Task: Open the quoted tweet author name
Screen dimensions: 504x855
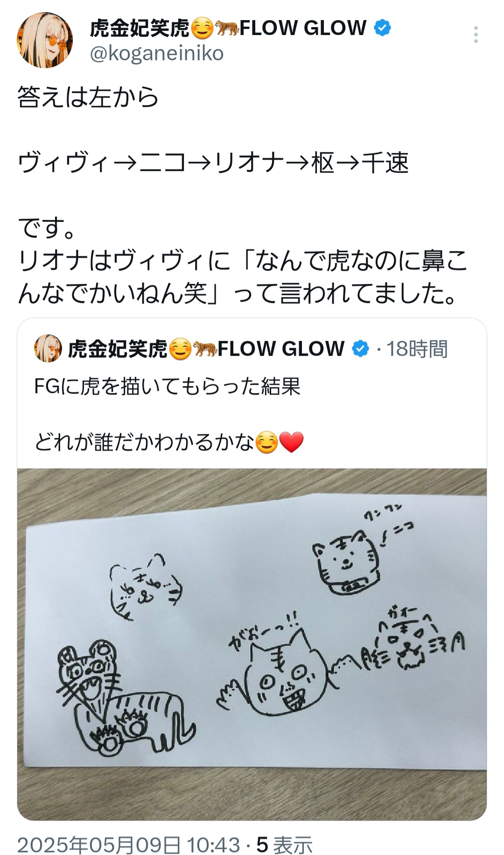Action: (x=206, y=349)
